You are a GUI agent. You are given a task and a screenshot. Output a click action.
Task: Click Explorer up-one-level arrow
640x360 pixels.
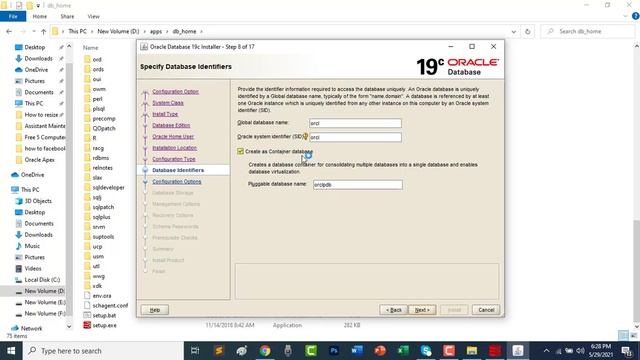43,31
